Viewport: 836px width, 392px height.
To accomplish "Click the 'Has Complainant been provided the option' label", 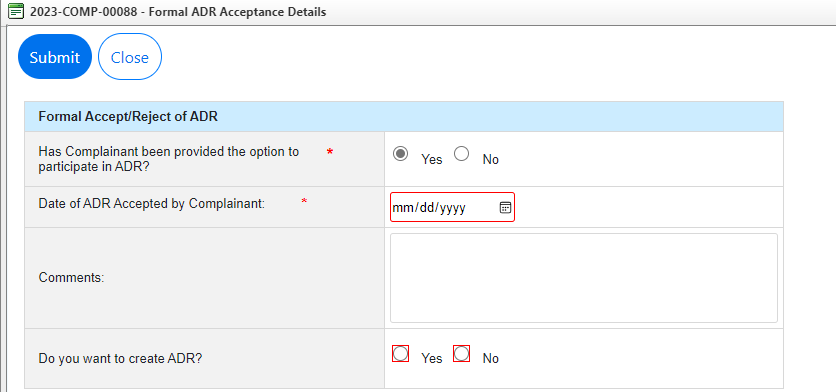I will (169, 158).
